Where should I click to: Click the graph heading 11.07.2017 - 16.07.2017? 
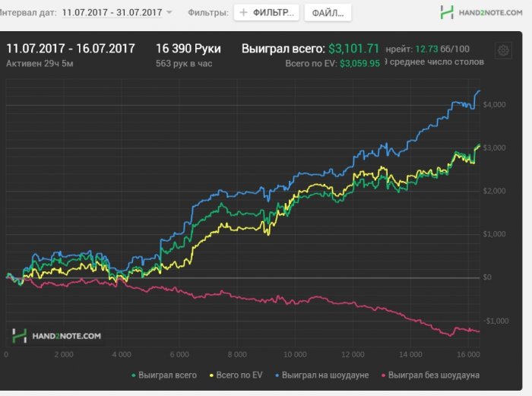[x=71, y=49]
